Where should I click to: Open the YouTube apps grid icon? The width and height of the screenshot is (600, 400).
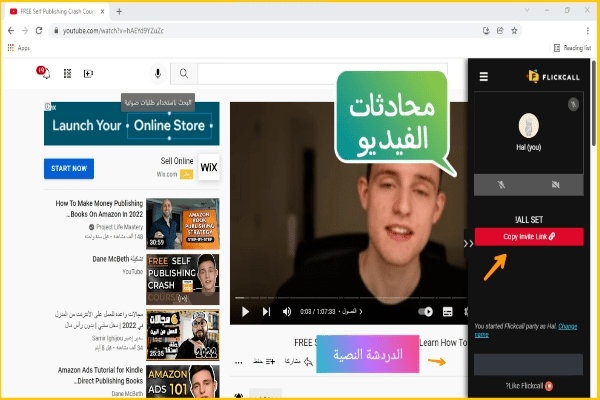click(67, 73)
